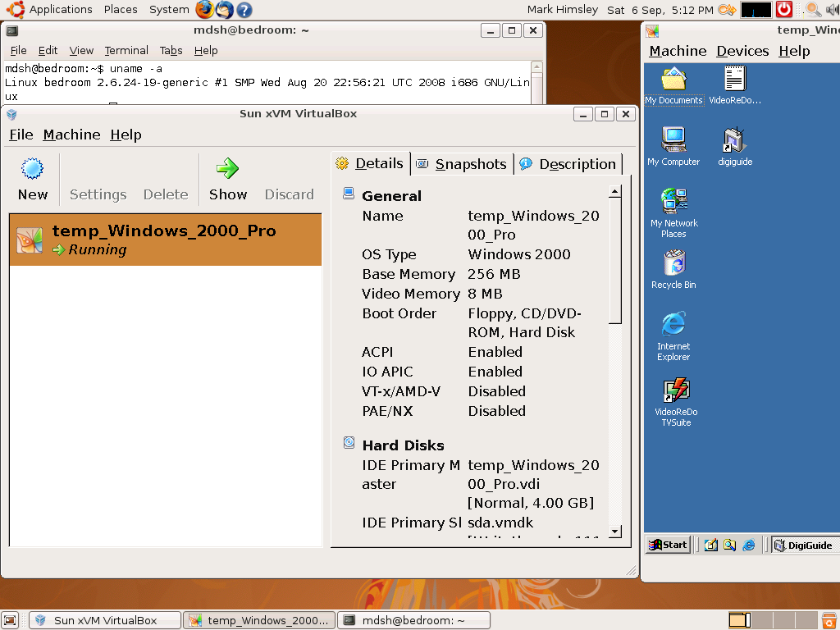Open the Devices menu of VM window
Image resolution: width=840 pixels, height=630 pixels.
pyautogui.click(x=742, y=51)
